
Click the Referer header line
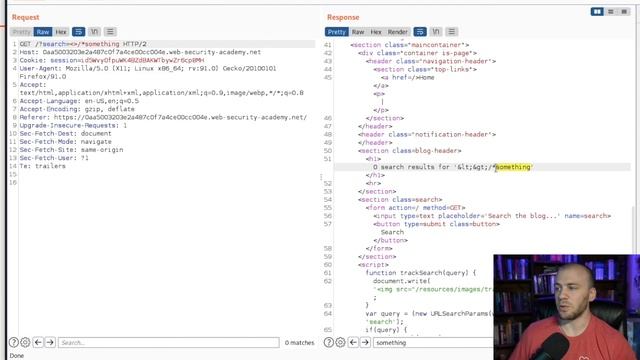point(163,117)
